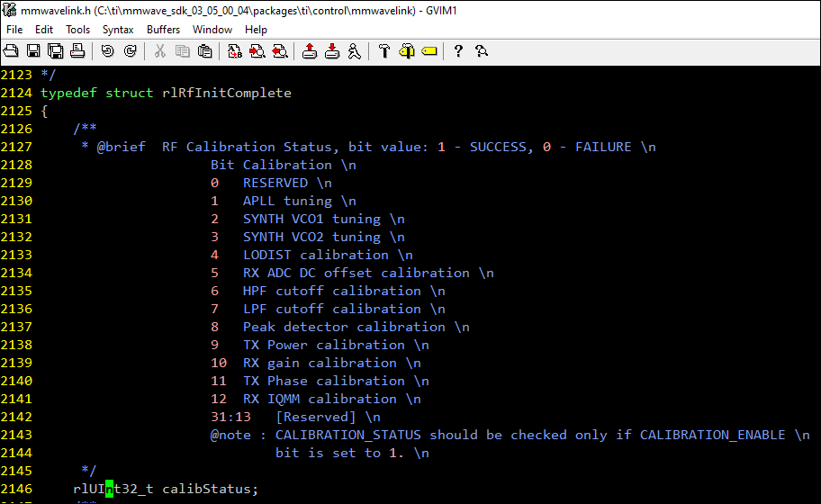Click the Open file toolbar icon
The width and height of the screenshot is (821, 504).
pos(11,50)
